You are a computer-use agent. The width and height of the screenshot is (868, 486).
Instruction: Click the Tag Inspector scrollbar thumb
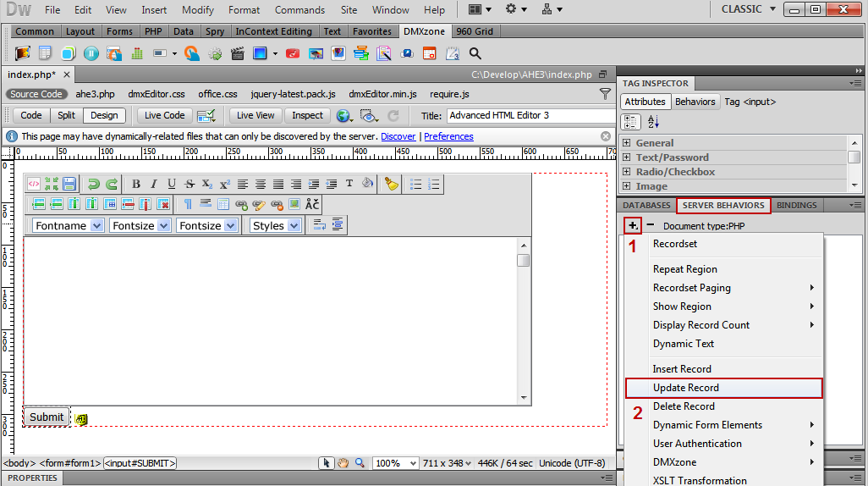(x=854, y=157)
